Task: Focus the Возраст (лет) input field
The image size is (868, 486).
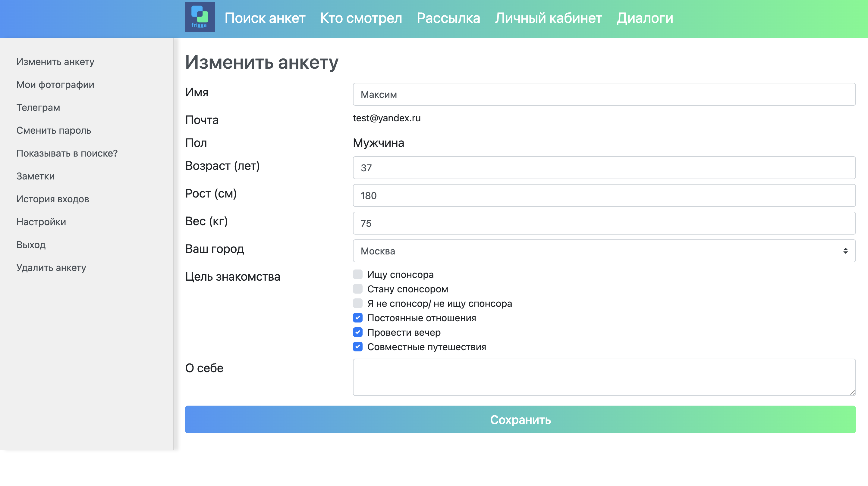Action: (604, 168)
